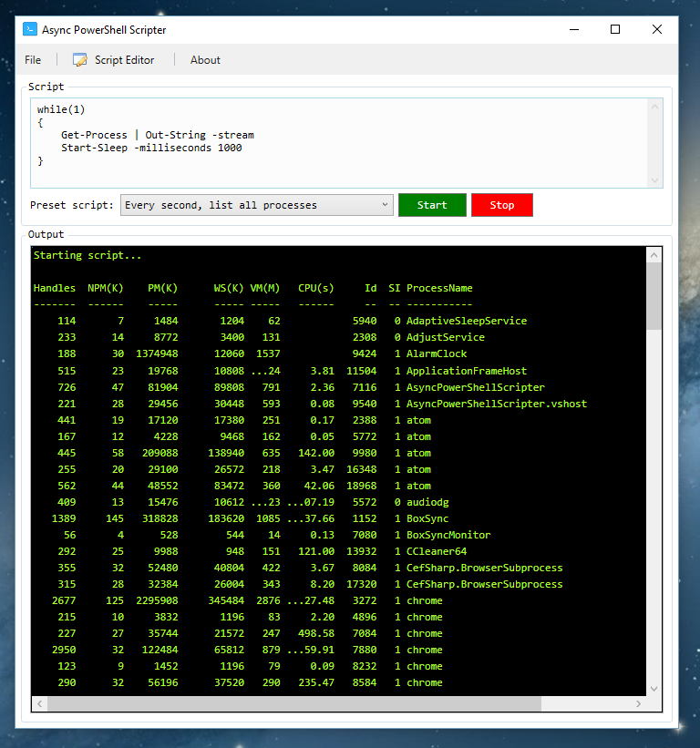Click output scrollbar down arrow
The image size is (700, 748).
tap(654, 689)
